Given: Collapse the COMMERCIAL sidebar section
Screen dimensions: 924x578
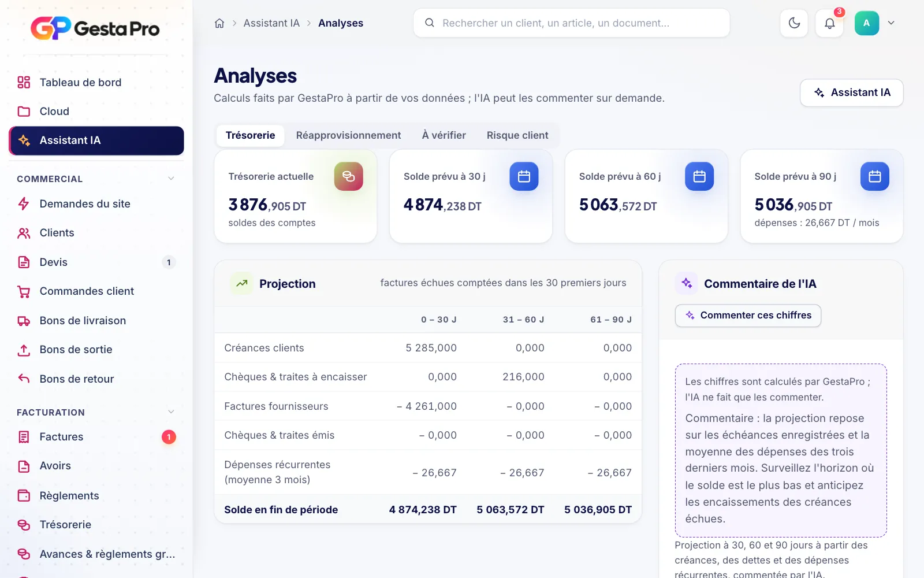Looking at the screenshot, I should pyautogui.click(x=171, y=179).
